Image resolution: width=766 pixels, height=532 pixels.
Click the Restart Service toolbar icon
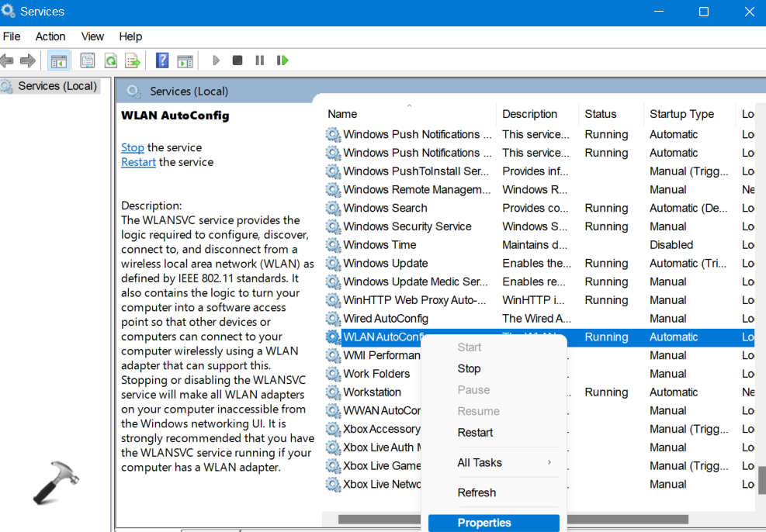point(282,60)
